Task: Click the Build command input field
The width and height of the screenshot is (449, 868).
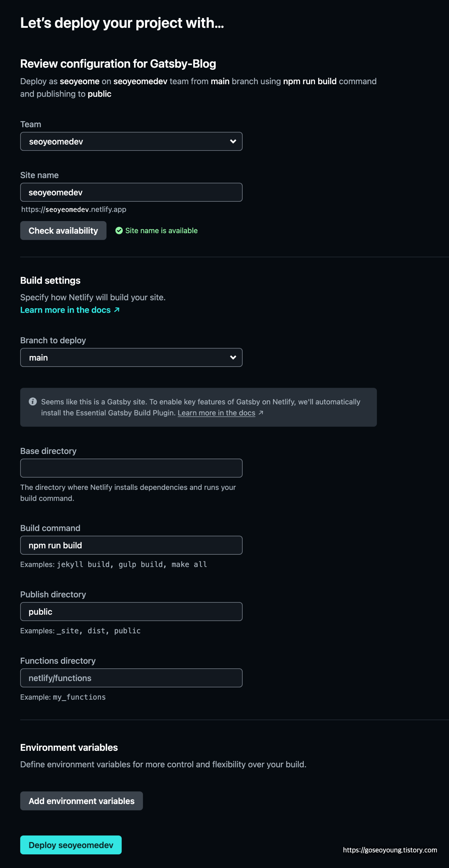Action: click(x=131, y=545)
